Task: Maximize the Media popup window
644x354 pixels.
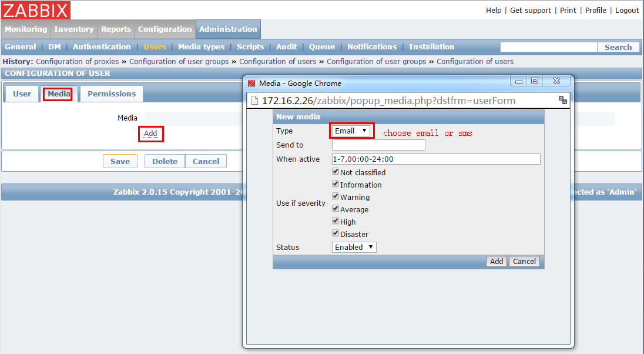Action: [x=534, y=81]
